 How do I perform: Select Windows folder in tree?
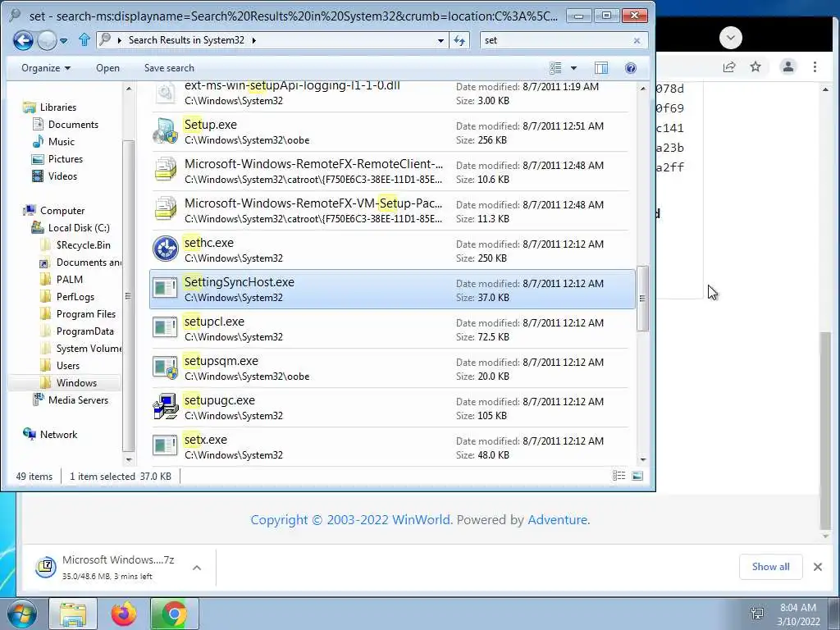76,382
